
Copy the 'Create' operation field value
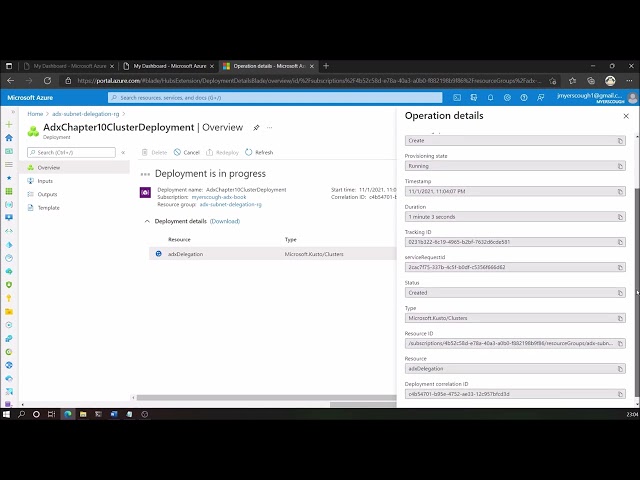click(x=620, y=140)
